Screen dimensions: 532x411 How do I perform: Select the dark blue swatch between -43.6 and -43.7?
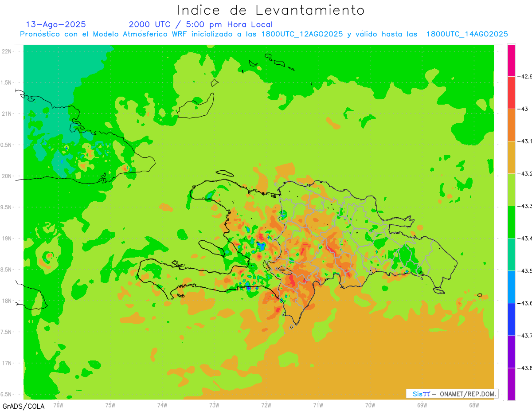511,319
